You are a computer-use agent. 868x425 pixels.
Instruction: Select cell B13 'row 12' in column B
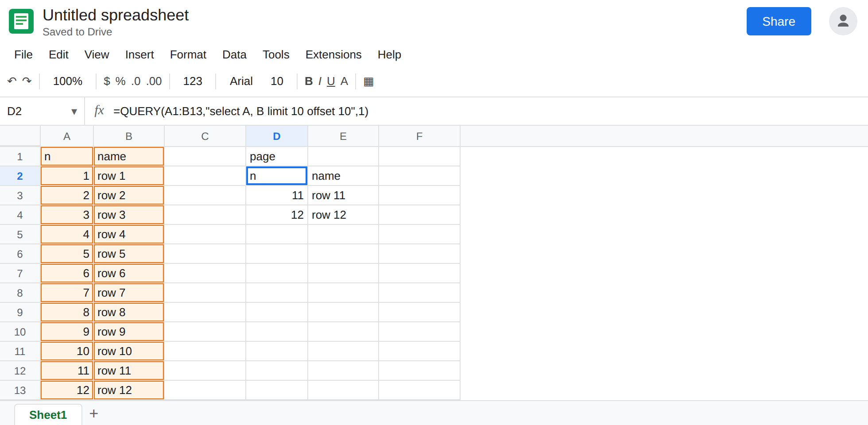coord(129,390)
